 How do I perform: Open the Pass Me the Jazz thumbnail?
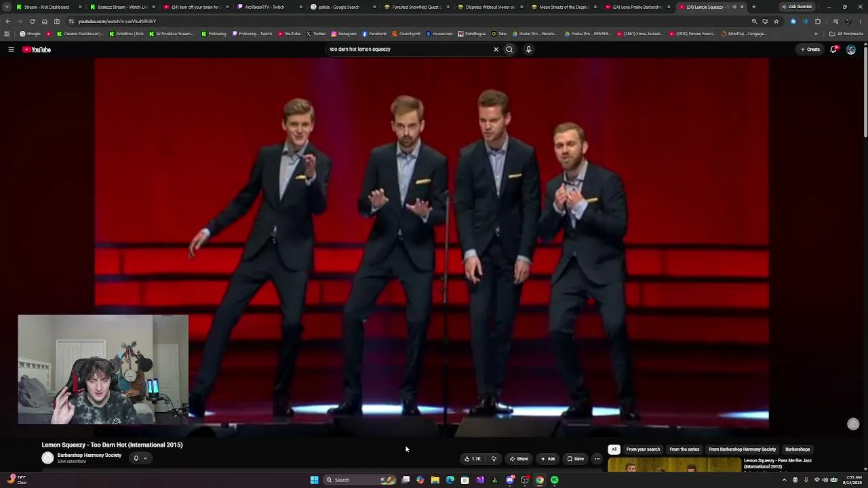675,465
